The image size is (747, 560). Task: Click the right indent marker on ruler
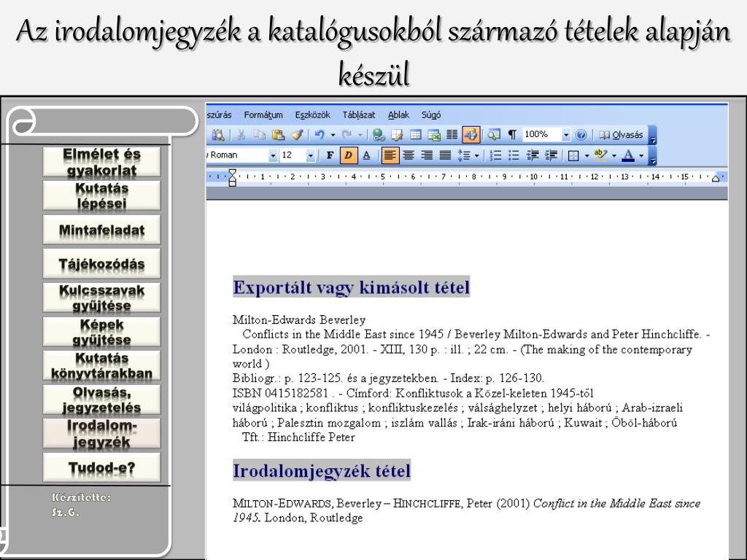[715, 179]
